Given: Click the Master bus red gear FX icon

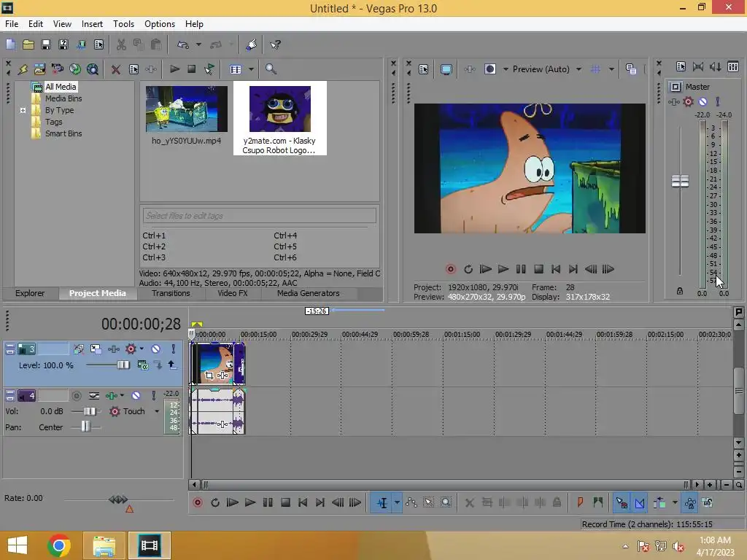Looking at the screenshot, I should (x=688, y=101).
